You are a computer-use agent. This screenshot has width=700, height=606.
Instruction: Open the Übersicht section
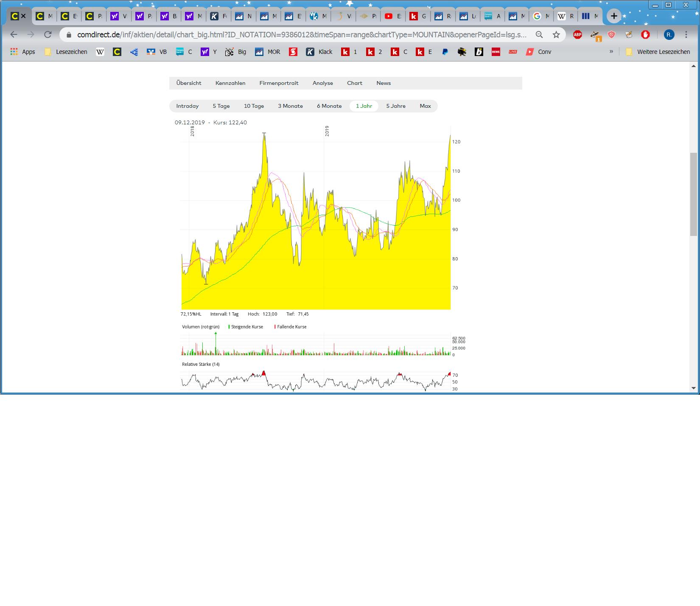pos(189,83)
